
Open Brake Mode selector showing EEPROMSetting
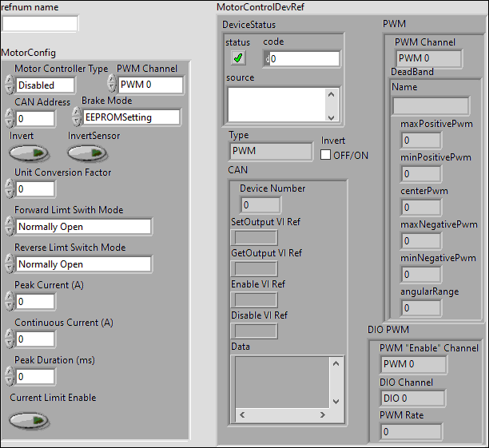coord(132,117)
